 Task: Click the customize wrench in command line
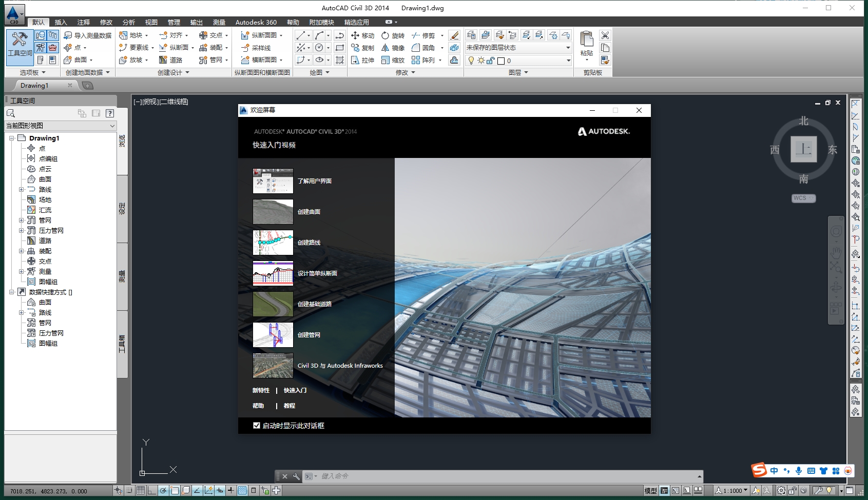click(296, 476)
